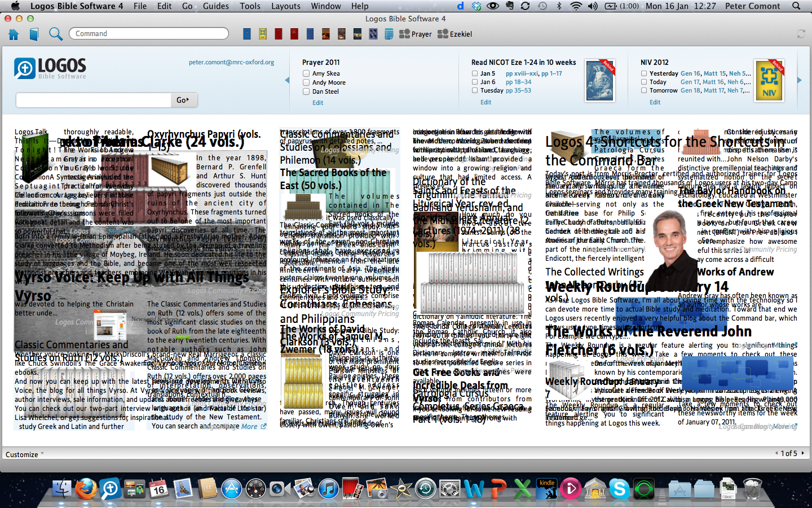Open Time Machine from the Dock
Image resolution: width=812 pixels, height=508 pixels.
pyautogui.click(x=426, y=489)
